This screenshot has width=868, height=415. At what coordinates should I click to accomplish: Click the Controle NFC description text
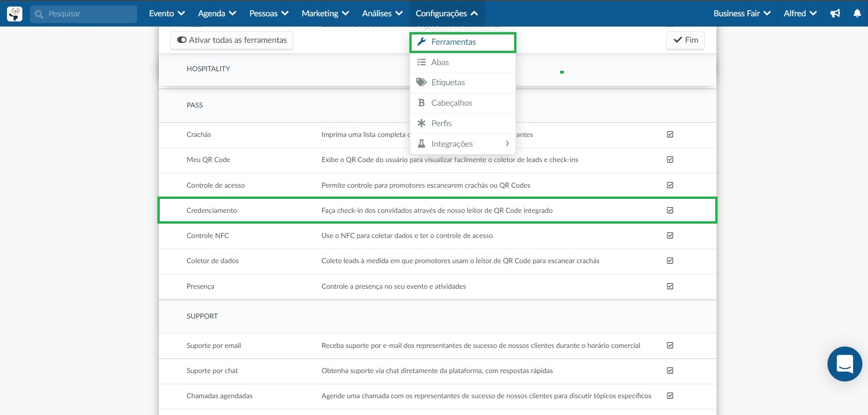[x=407, y=236]
